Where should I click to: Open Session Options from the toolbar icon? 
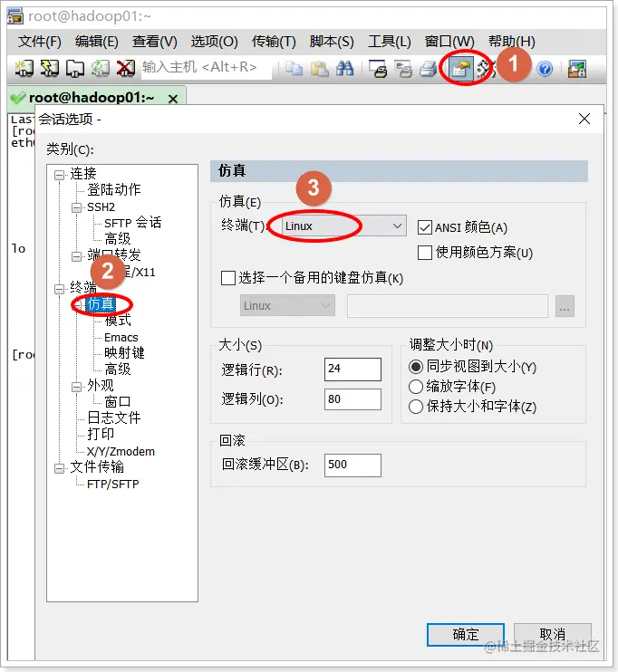[460, 69]
